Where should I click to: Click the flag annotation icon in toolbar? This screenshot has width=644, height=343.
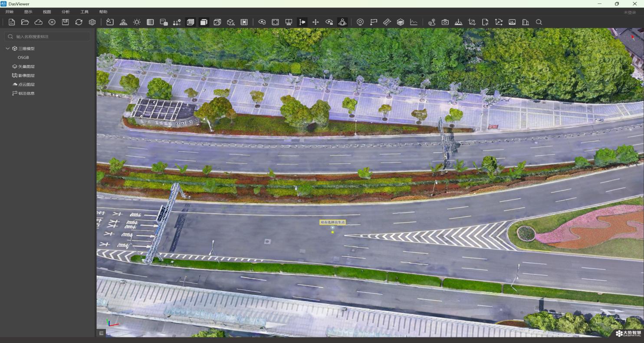[x=374, y=22]
